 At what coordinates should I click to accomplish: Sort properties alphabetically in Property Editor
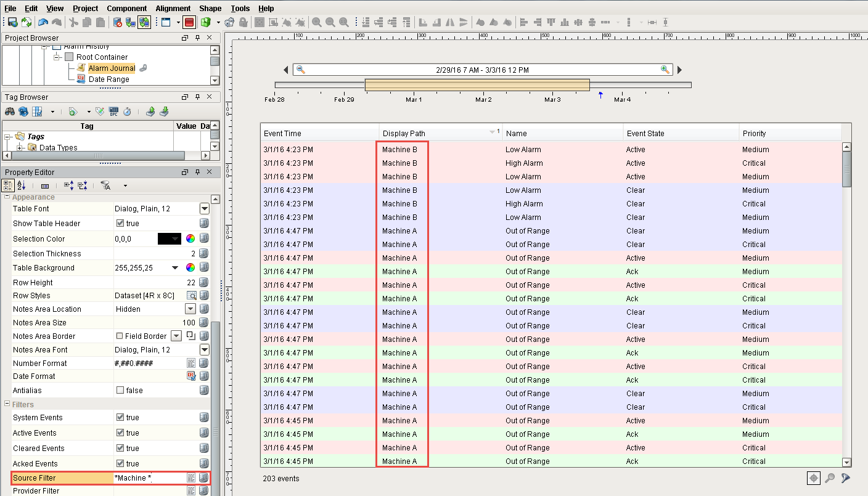click(x=21, y=185)
